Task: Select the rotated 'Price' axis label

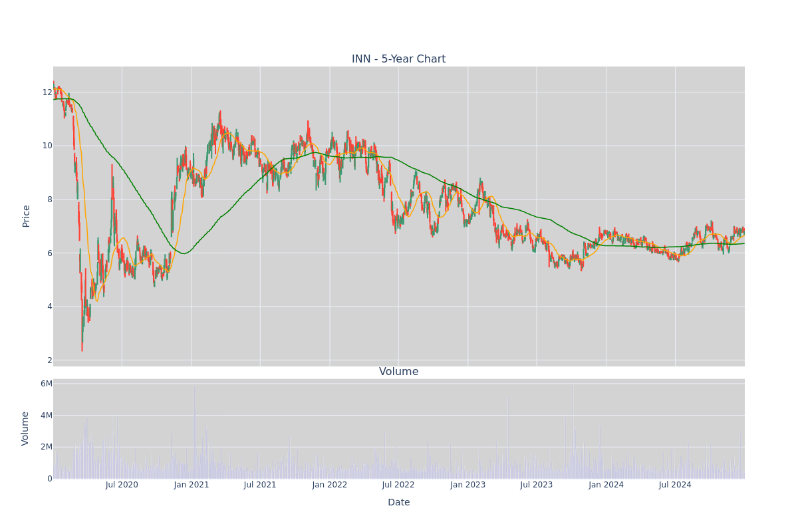Action: coord(27,216)
